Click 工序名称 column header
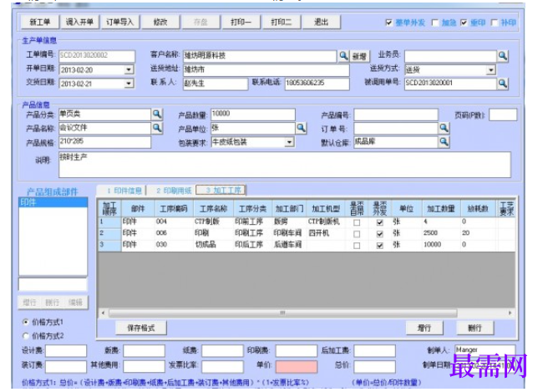 213,209
